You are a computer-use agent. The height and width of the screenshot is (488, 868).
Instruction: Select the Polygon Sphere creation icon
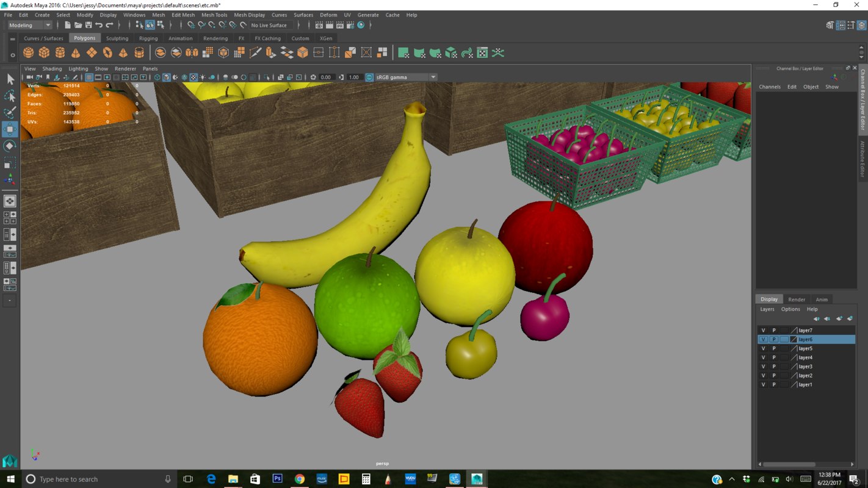27,52
